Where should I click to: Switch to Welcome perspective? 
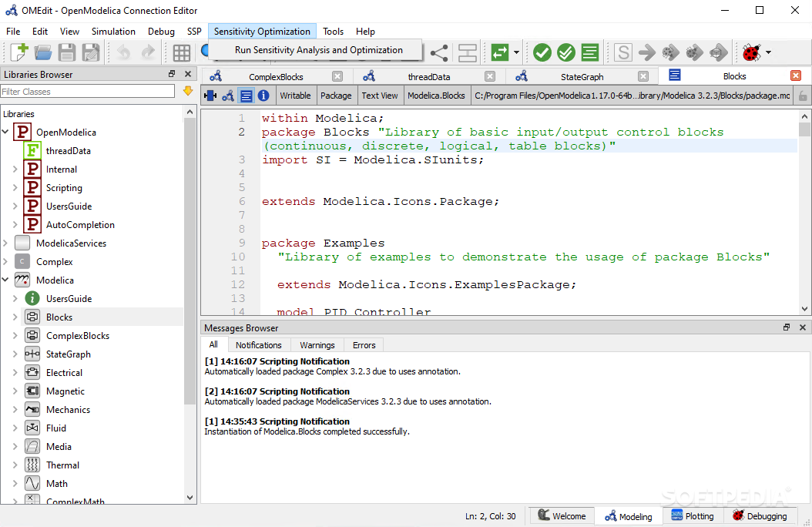pyautogui.click(x=562, y=515)
